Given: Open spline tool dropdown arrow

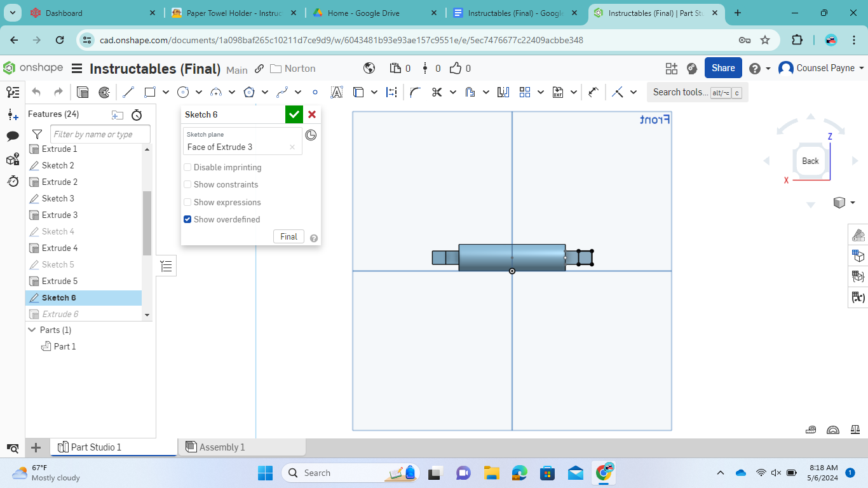Looking at the screenshot, I should [299, 92].
